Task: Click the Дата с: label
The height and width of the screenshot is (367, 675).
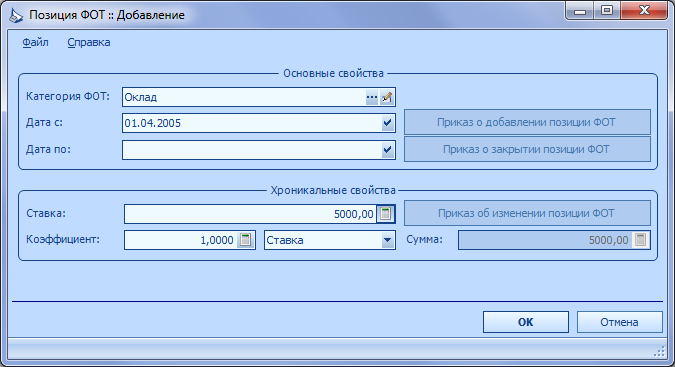Action: (44, 123)
